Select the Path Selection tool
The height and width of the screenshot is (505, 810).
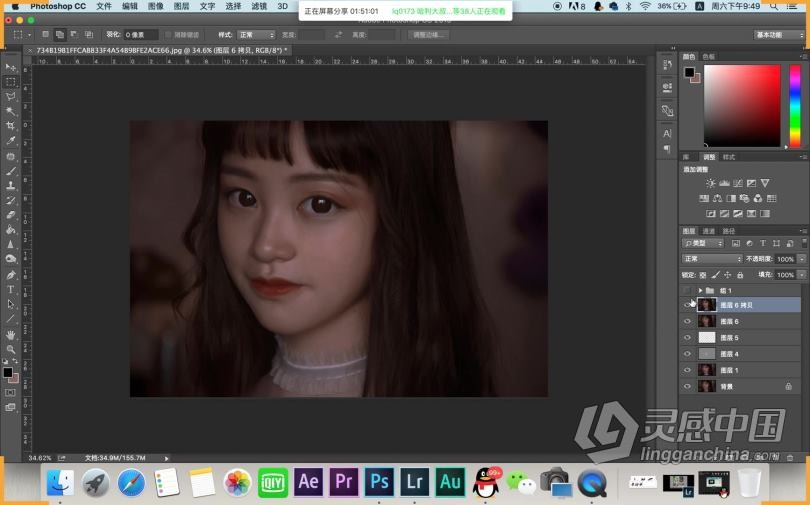(x=10, y=304)
